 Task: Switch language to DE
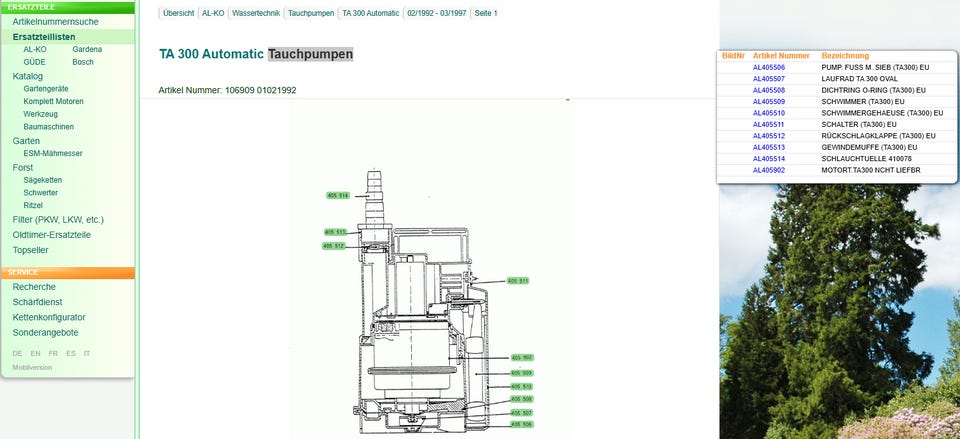point(17,353)
